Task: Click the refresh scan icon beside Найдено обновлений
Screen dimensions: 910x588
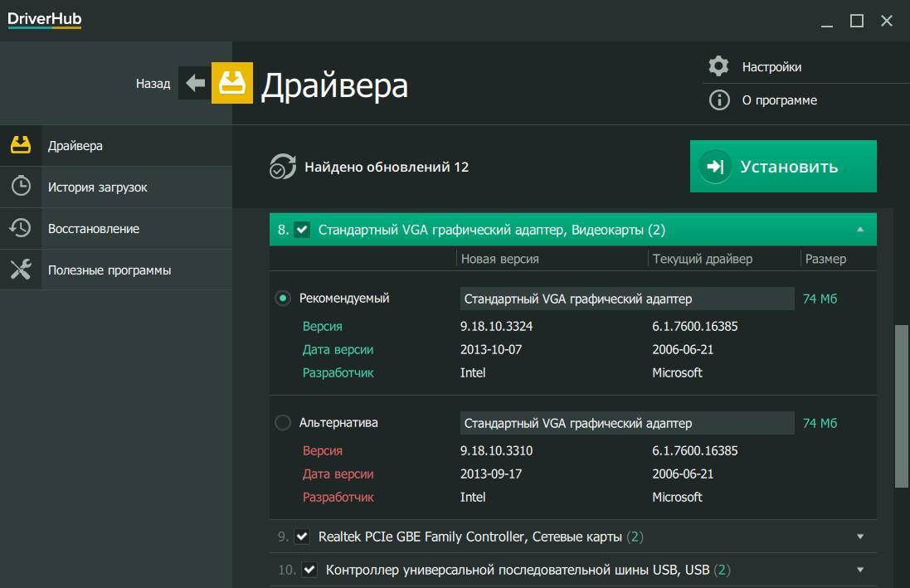Action: click(x=282, y=167)
